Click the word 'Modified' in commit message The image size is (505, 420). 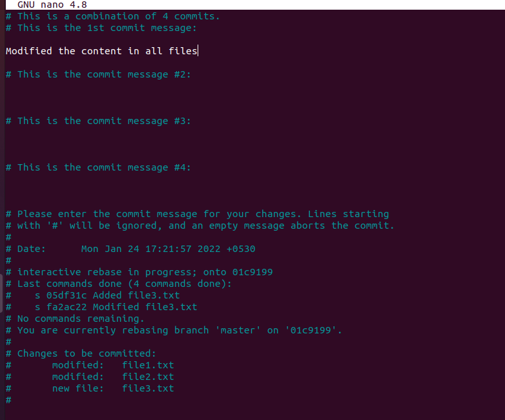(x=29, y=51)
